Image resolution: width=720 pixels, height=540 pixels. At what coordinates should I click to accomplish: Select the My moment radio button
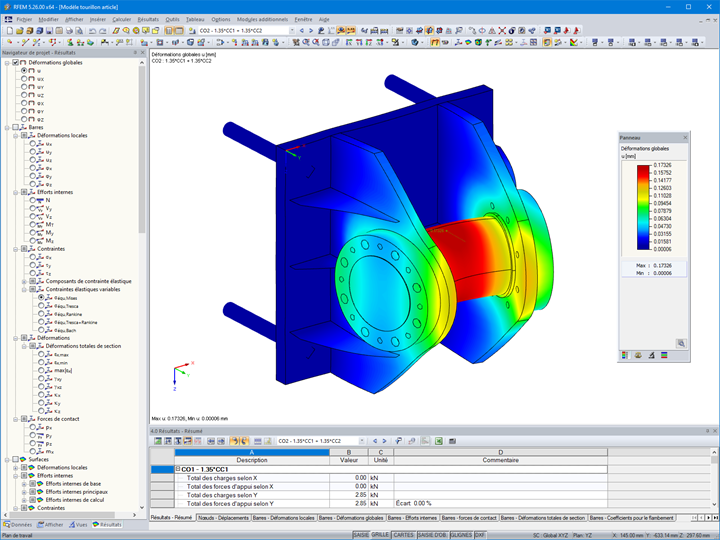[x=33, y=232]
